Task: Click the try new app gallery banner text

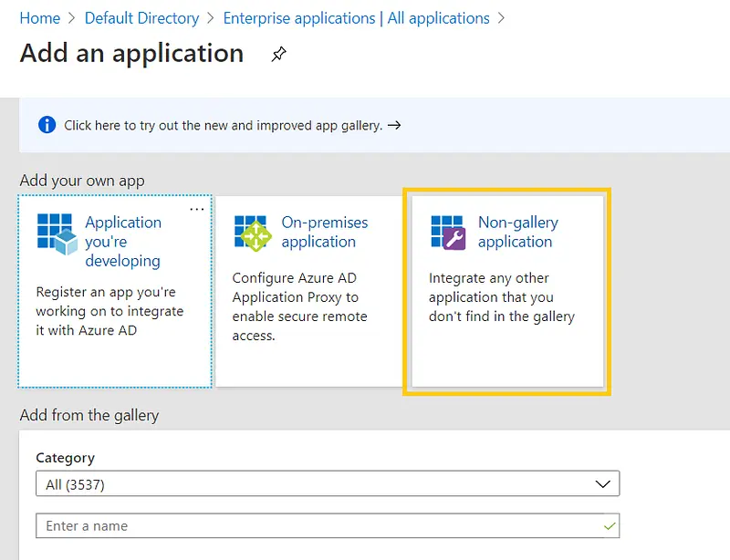Action: pos(223,125)
